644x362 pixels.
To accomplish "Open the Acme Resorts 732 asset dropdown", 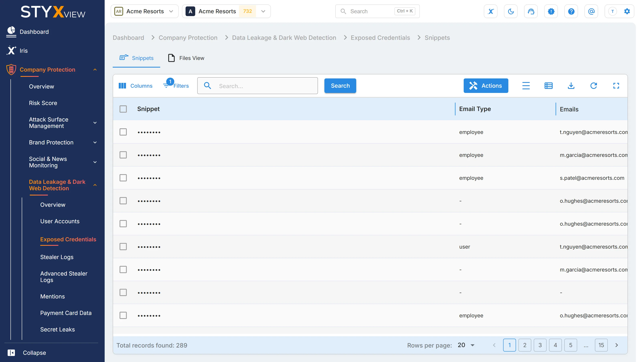I will pyautogui.click(x=226, y=11).
